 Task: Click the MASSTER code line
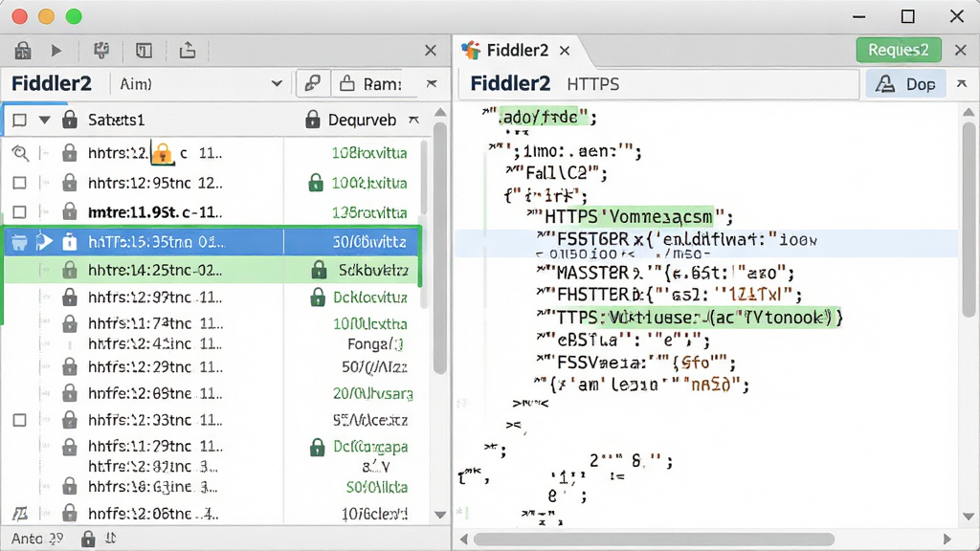[666, 273]
